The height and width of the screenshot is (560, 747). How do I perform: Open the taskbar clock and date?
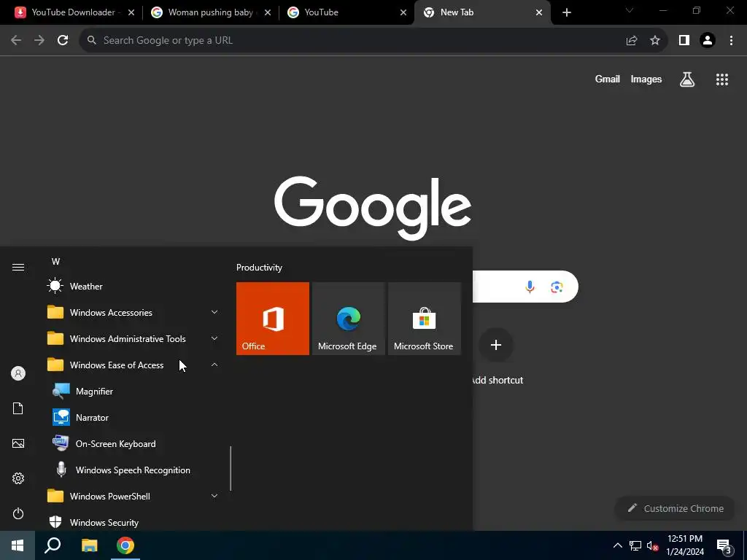pyautogui.click(x=684, y=545)
